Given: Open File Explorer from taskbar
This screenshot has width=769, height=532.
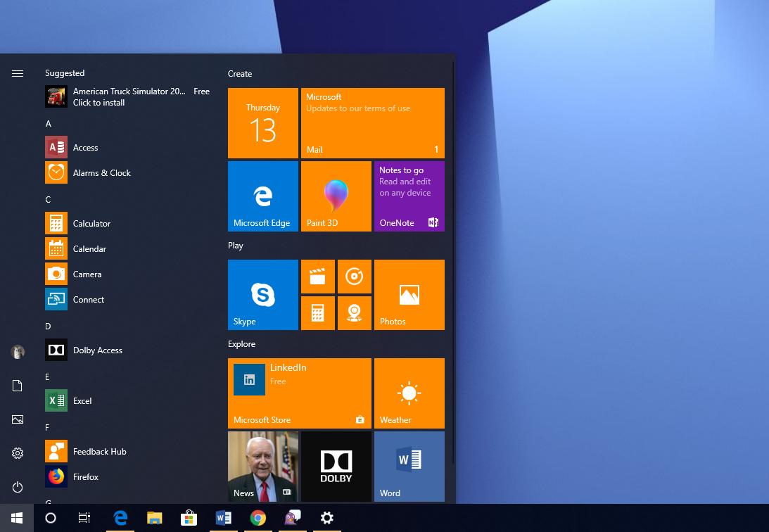Looking at the screenshot, I should coord(155,518).
